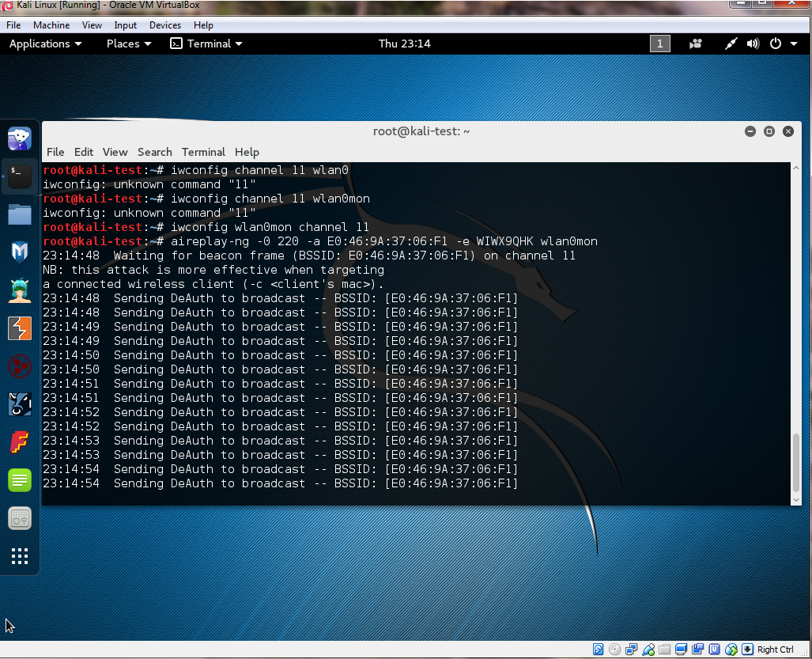Screen dimensions: 812x659
Task: Click the root@kali-test terminal title bar
Action: 421,131
